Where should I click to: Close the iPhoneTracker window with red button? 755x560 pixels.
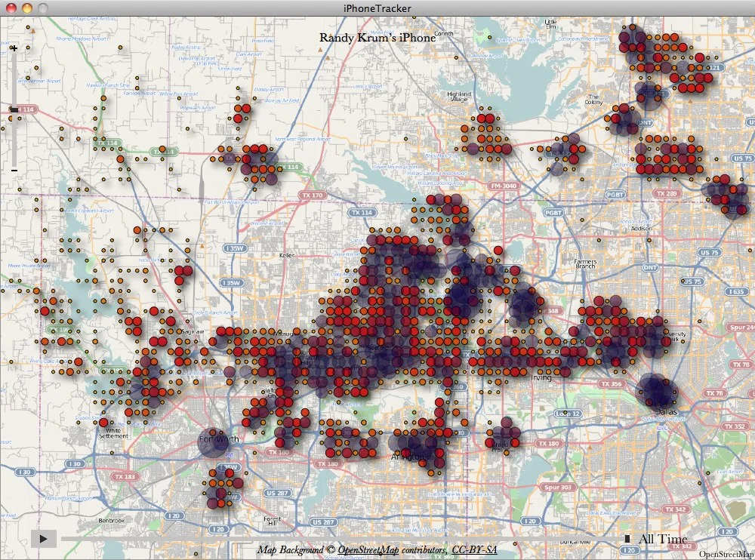click(x=11, y=8)
